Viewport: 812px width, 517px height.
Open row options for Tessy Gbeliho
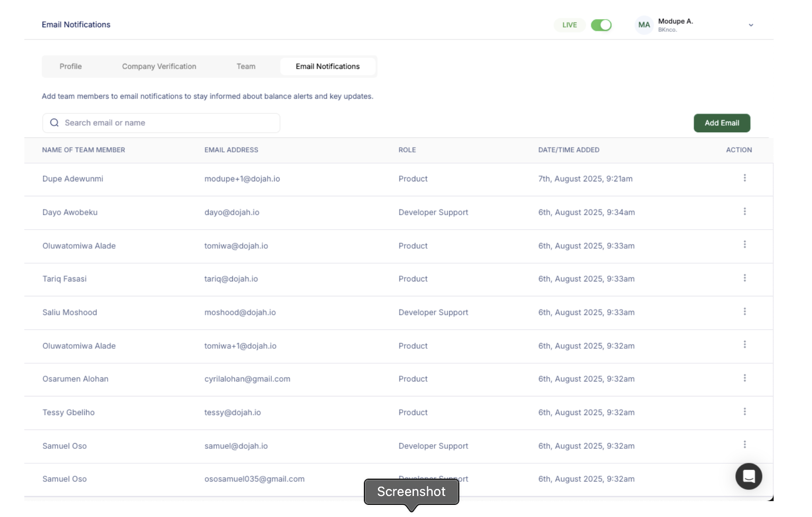[745, 412]
